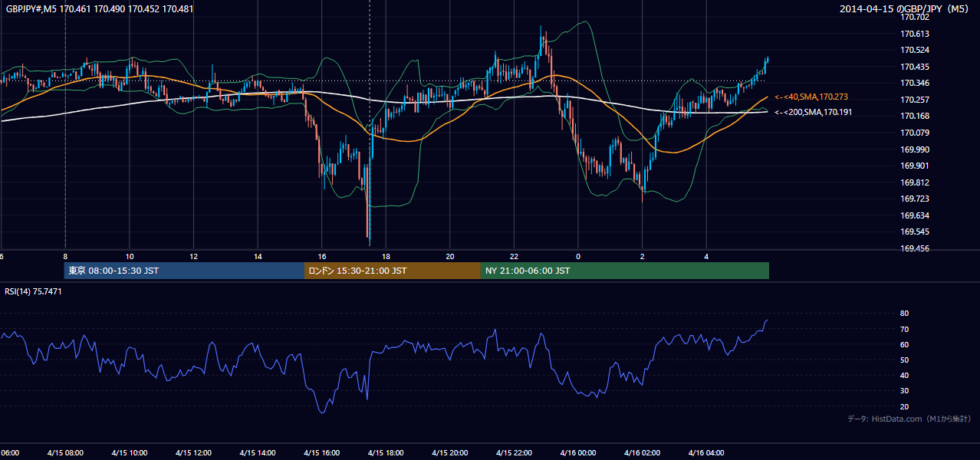Click the 4/15 12:00 time label

point(193,453)
